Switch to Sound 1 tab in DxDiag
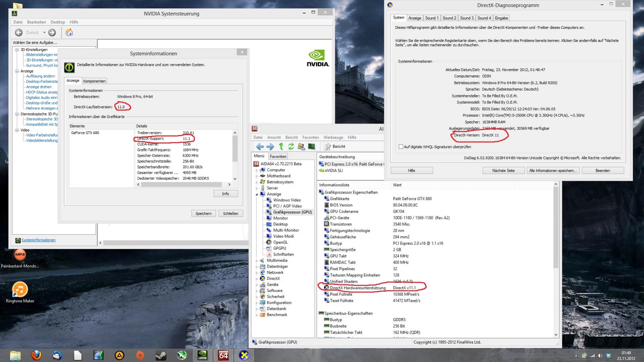The width and height of the screenshot is (644, 362). pos(432,18)
